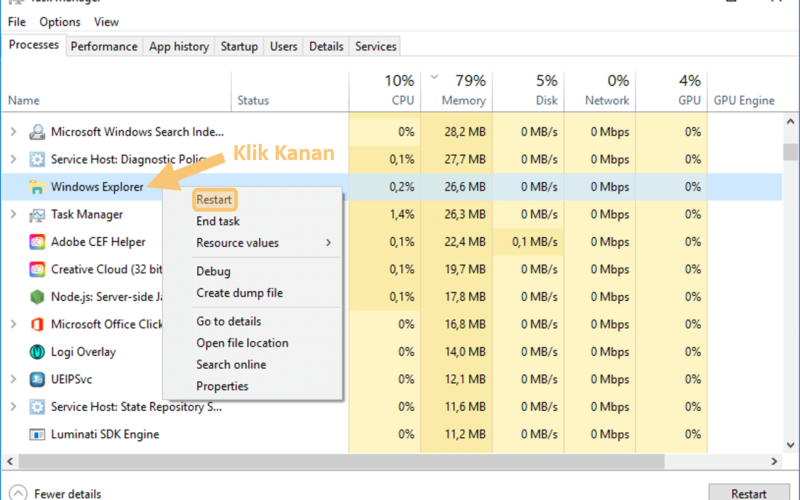Click the Microsoft Windows Search Indexer icon
800x500 pixels.
[x=37, y=132]
